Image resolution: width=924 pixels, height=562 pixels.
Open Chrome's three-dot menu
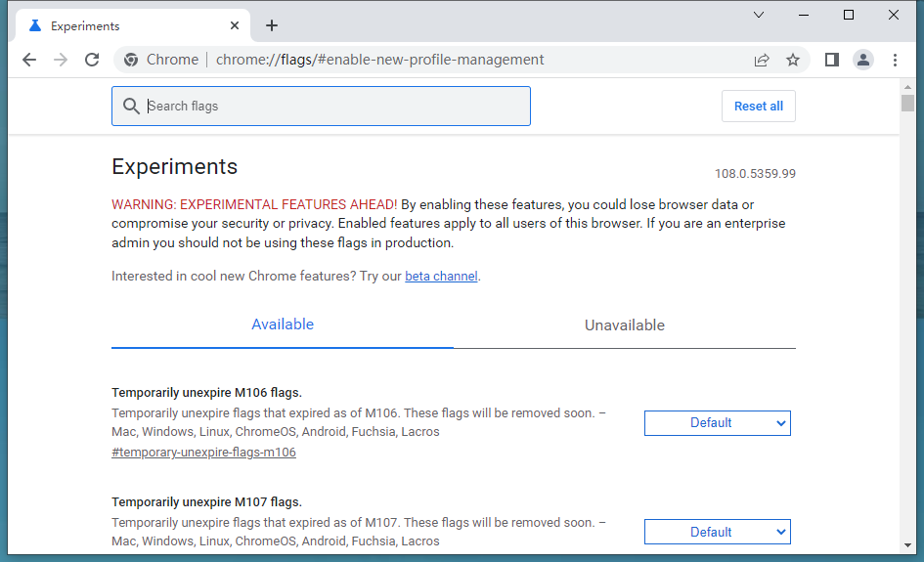[x=895, y=60]
